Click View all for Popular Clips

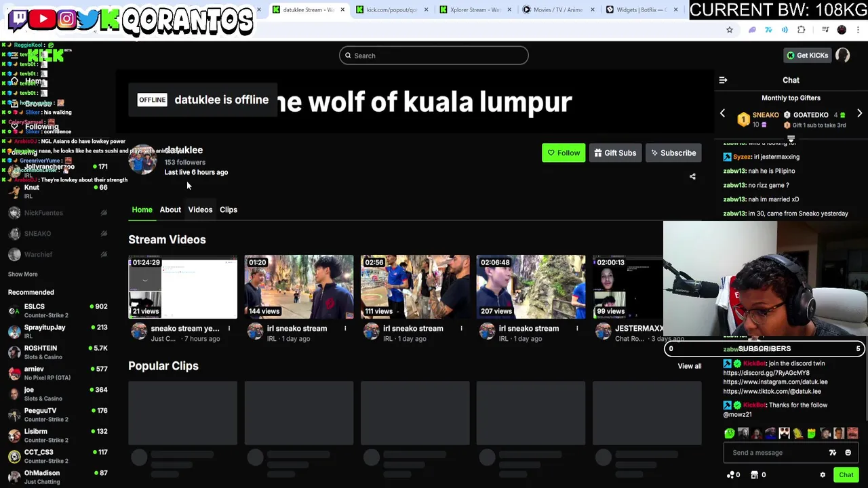pyautogui.click(x=690, y=366)
